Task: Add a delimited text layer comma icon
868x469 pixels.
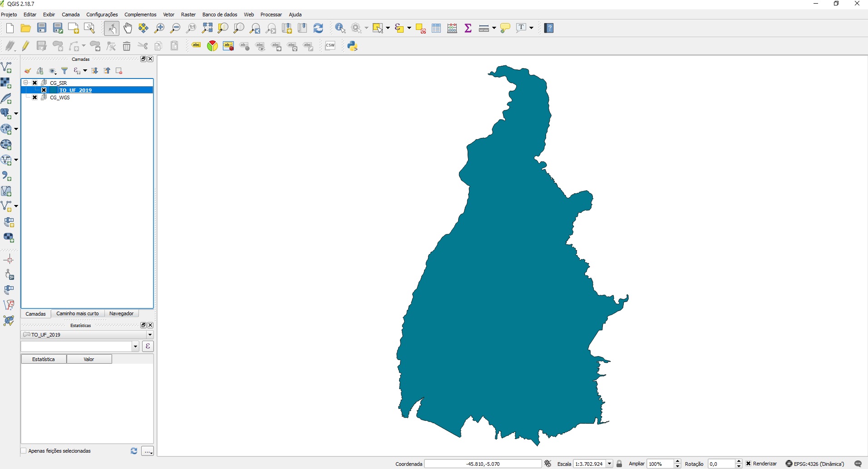Action: [7, 176]
